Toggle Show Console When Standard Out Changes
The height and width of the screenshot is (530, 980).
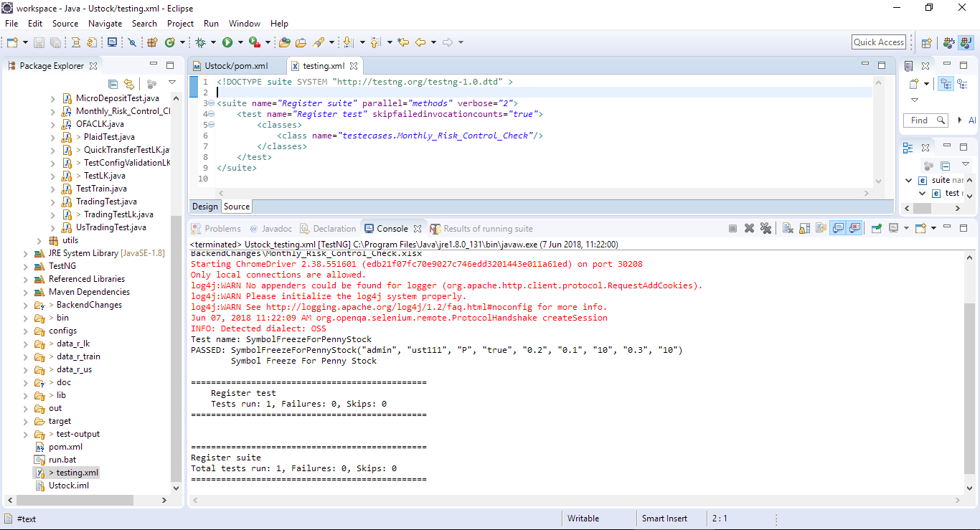point(838,227)
